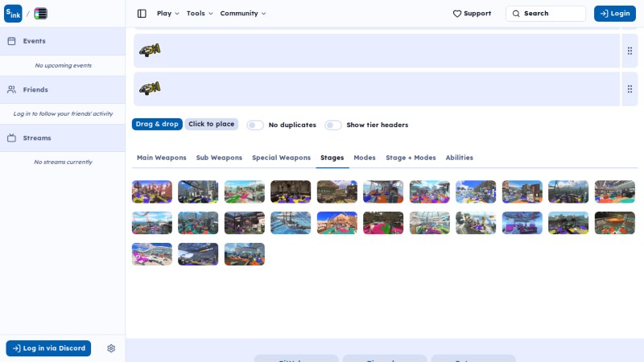Screen dimensions: 644x362
Task: Select the Barnacle & Dime stage thumbnail
Action: [430, 223]
